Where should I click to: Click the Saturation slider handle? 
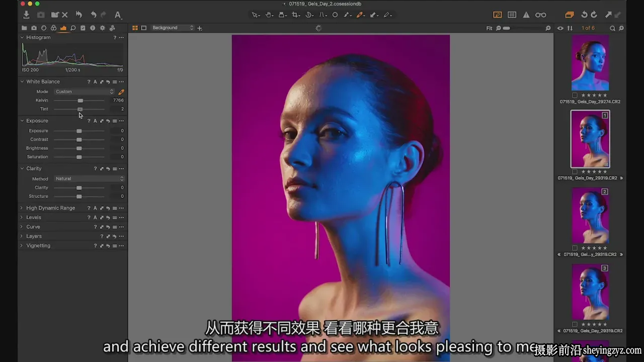79,157
